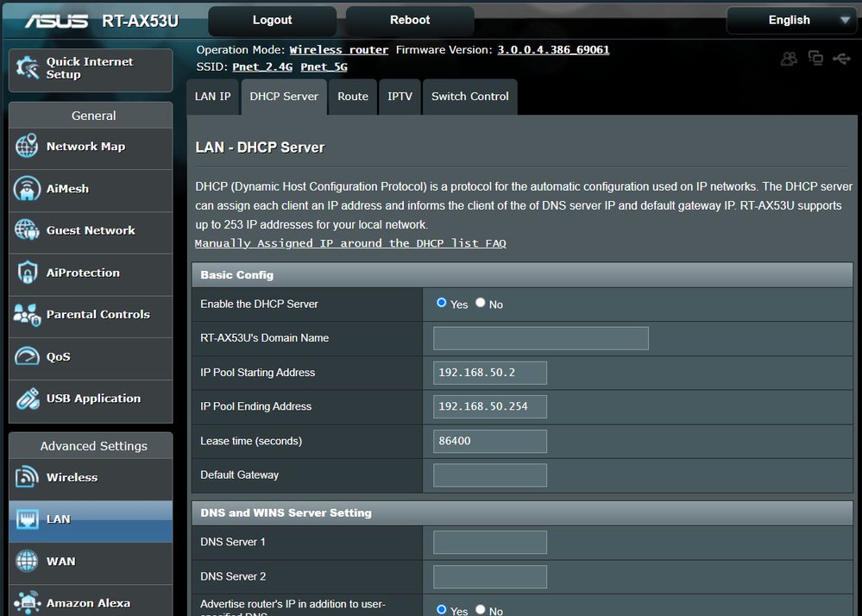The width and height of the screenshot is (862, 616).
Task: Open the Guest Network globe icon
Action: tap(28, 230)
